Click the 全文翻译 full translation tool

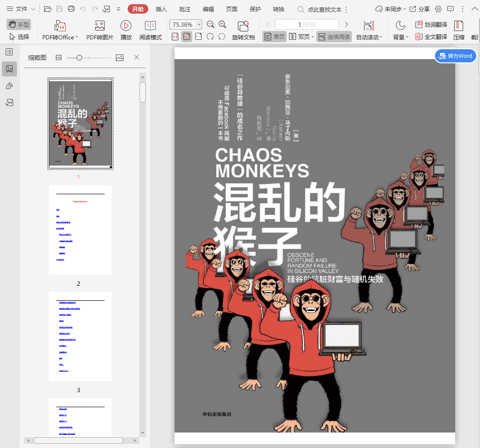[x=431, y=37]
